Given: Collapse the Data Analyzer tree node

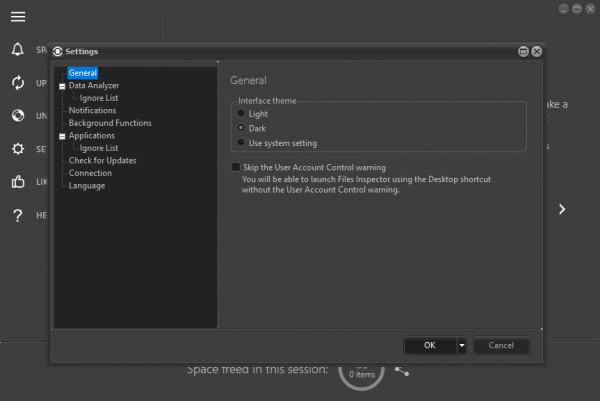Looking at the screenshot, I should (x=62, y=86).
